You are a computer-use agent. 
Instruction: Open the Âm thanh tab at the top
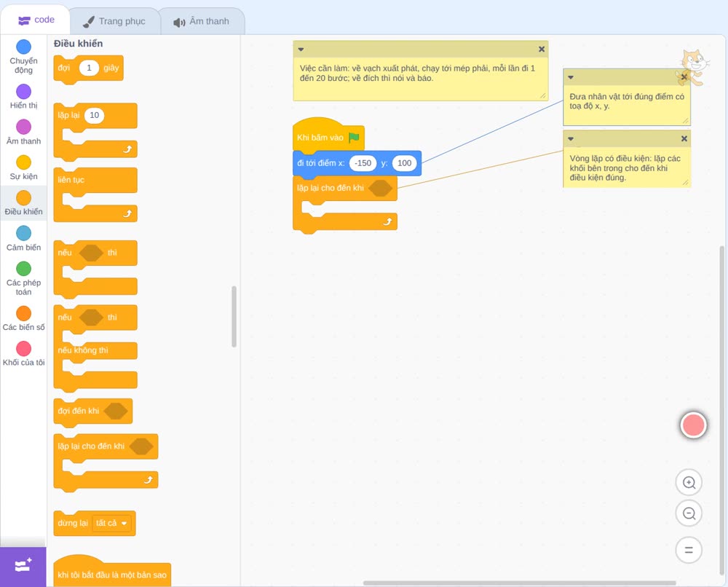pyautogui.click(x=202, y=21)
